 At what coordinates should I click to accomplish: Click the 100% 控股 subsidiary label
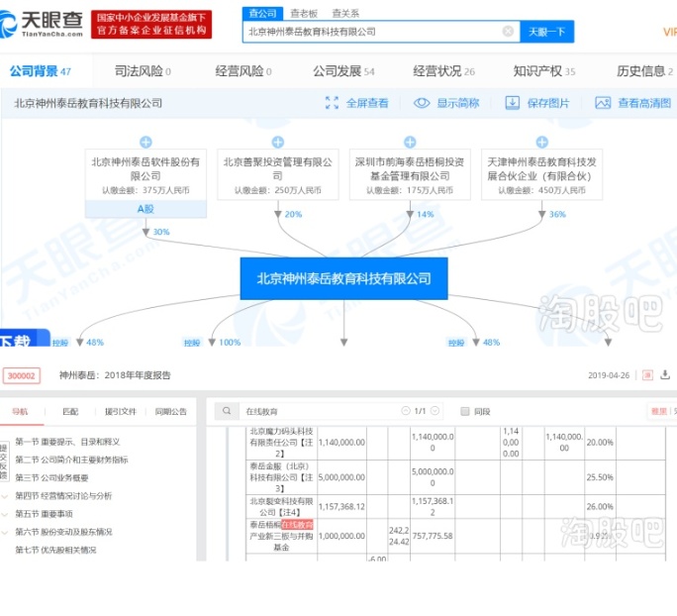(230, 343)
